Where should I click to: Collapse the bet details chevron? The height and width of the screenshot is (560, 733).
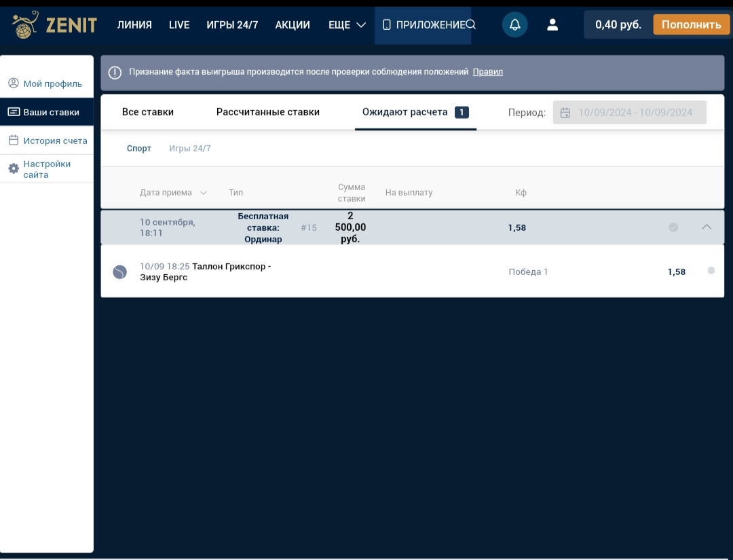coord(707,227)
